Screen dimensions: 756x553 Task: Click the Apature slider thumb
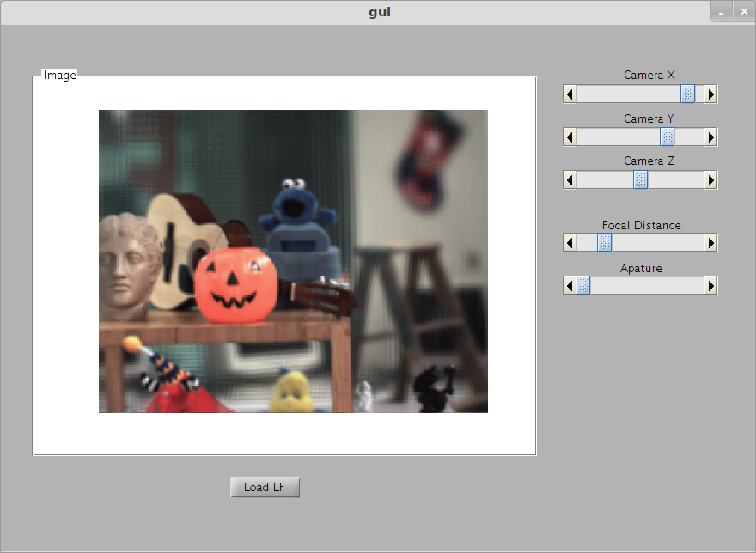coord(583,286)
